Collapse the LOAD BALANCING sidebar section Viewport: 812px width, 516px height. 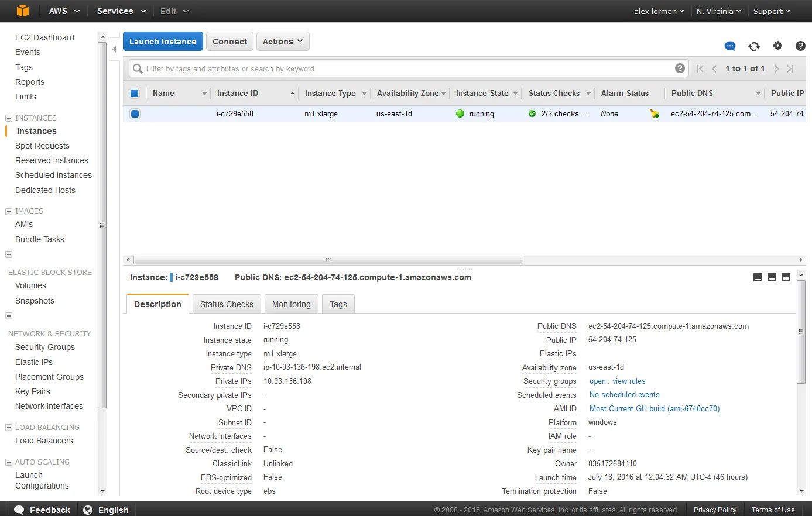tap(9, 428)
